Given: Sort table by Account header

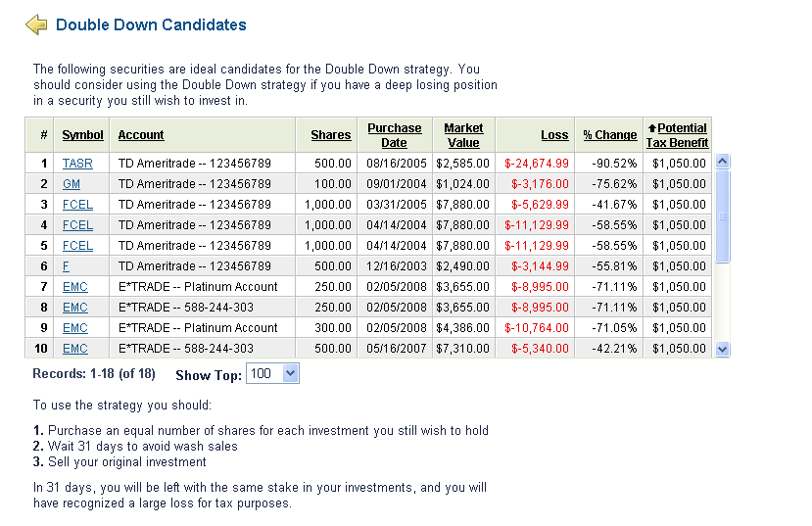Looking at the screenshot, I should (141, 135).
